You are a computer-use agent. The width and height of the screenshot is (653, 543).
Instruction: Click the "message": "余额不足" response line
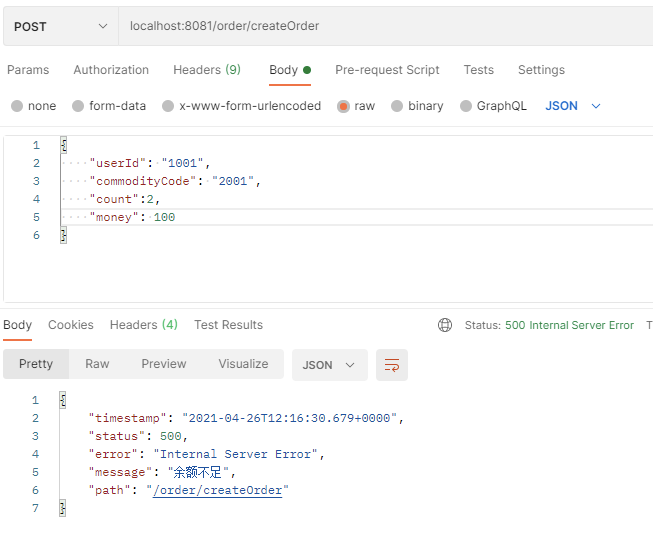click(162, 472)
